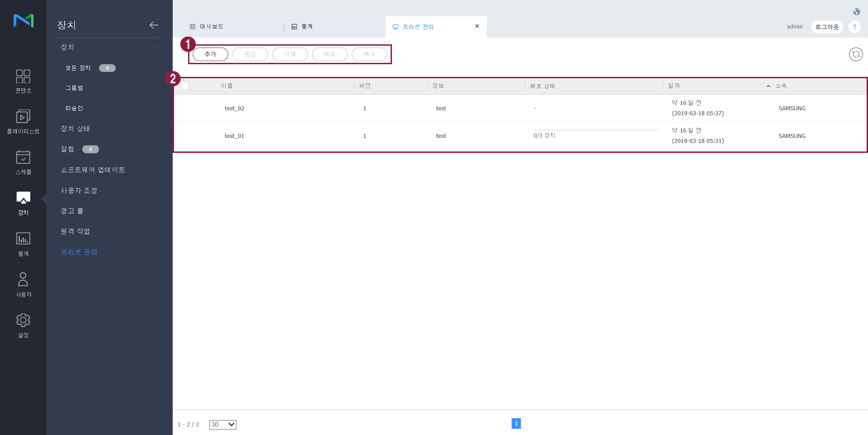Open the 사용자 (User) sidebar icon
868x435 pixels.
[x=23, y=284]
